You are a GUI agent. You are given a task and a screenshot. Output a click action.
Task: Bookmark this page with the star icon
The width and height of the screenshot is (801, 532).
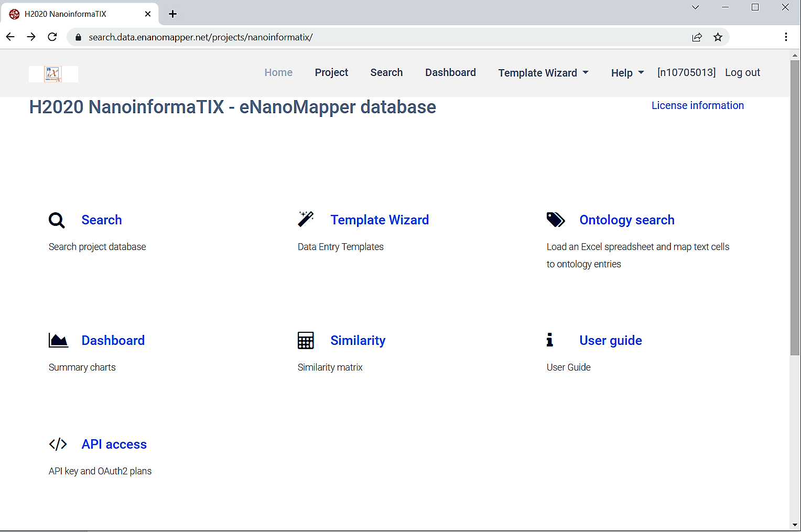718,37
